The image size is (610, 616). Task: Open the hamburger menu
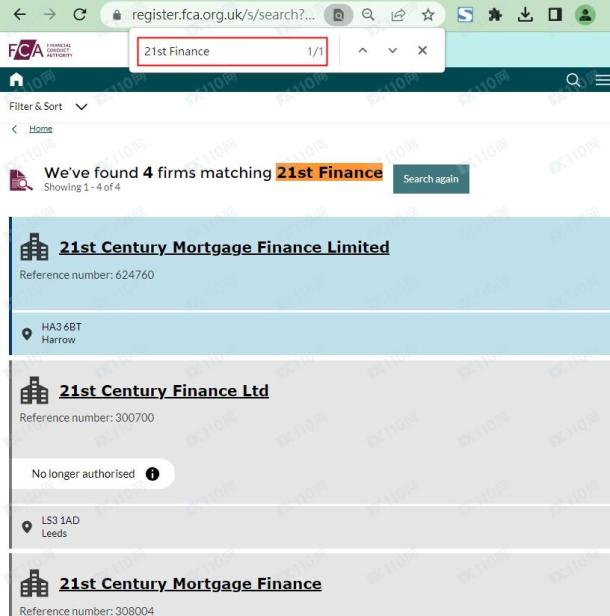[603, 80]
